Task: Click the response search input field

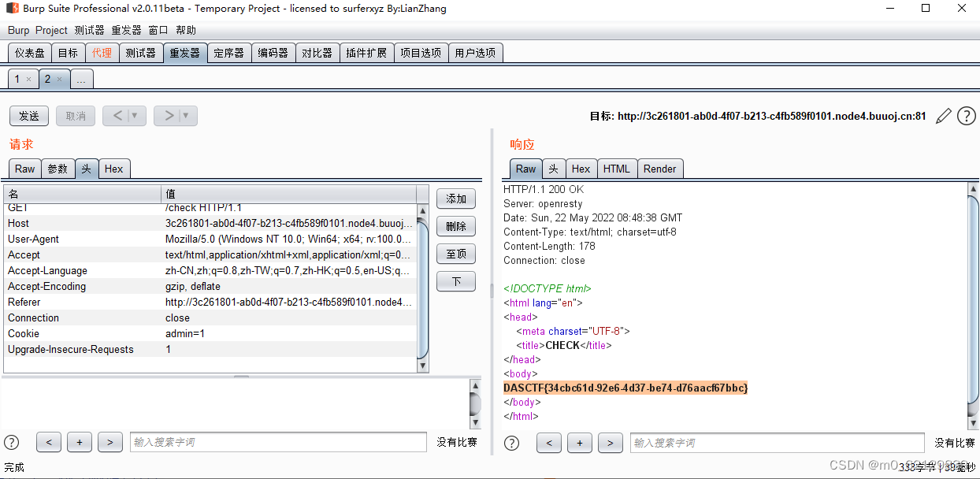Action: pyautogui.click(x=776, y=442)
